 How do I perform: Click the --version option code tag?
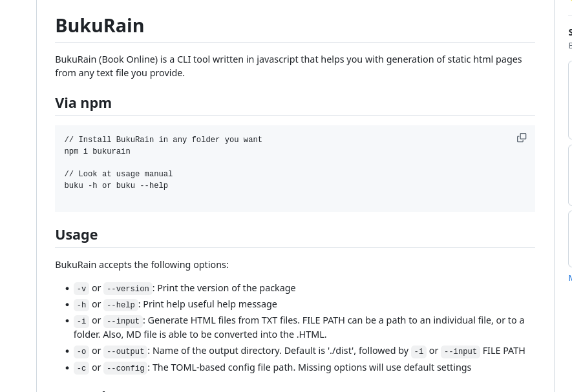pos(128,289)
